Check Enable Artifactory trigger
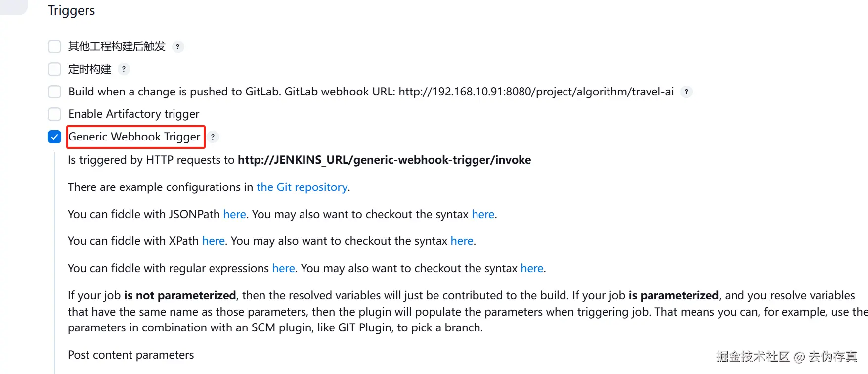Viewport: 868px width, 374px height. tap(55, 114)
